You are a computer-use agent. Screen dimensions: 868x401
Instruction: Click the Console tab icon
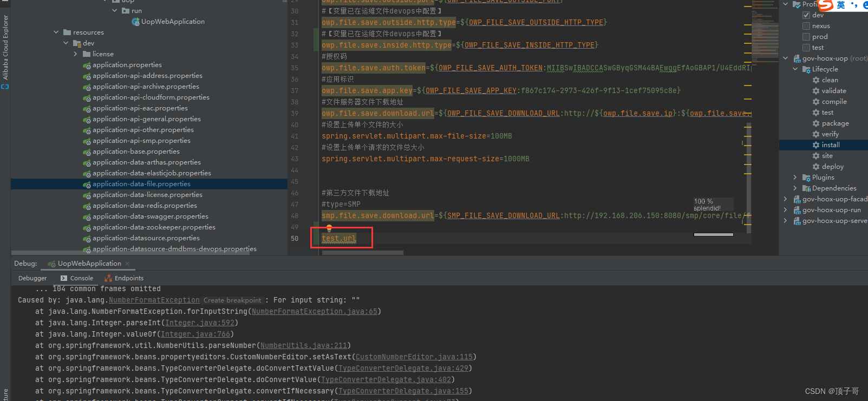64,278
